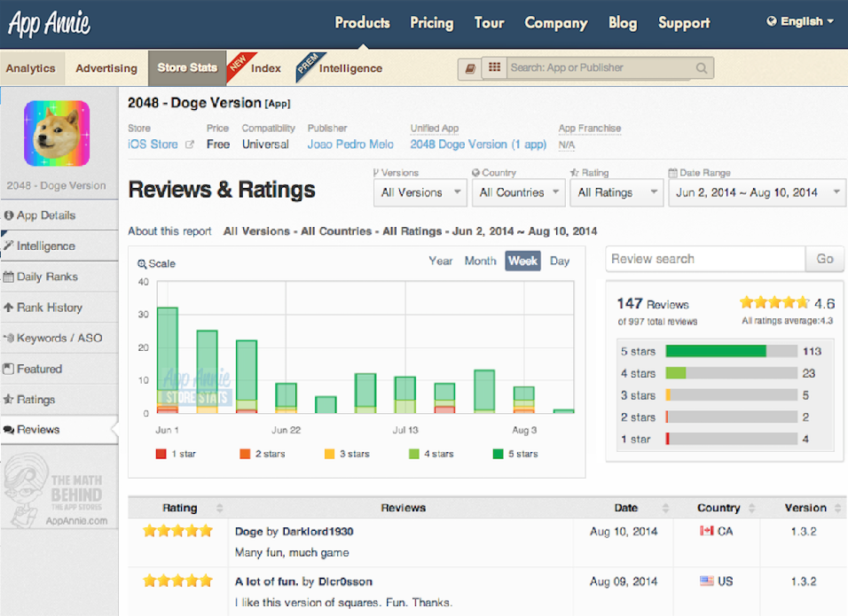Viewport: 848px width, 616px height.
Task: Open the All Versions dropdown
Action: coord(420,193)
